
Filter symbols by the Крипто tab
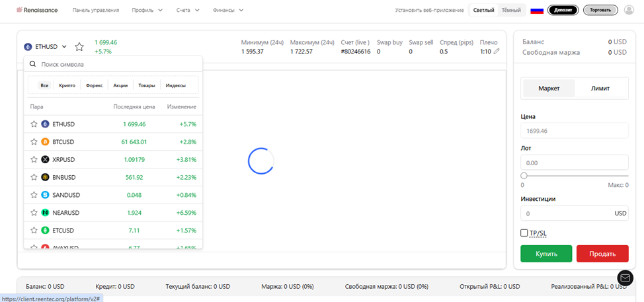pos(67,86)
